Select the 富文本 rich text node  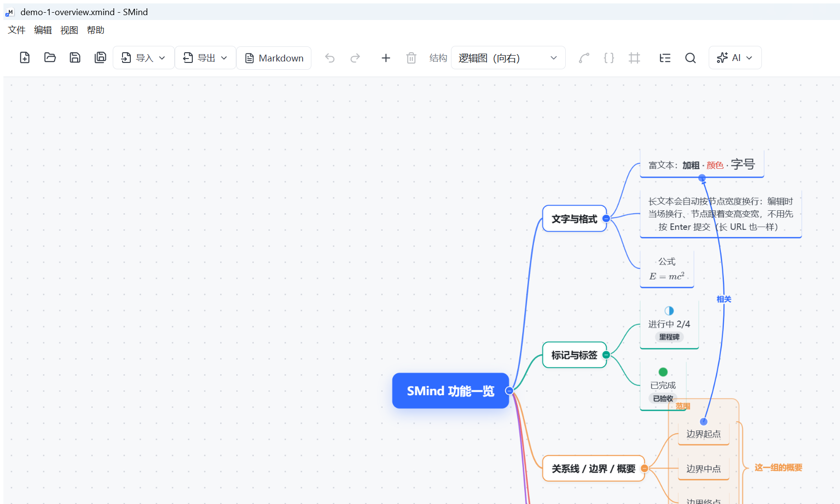(x=702, y=164)
